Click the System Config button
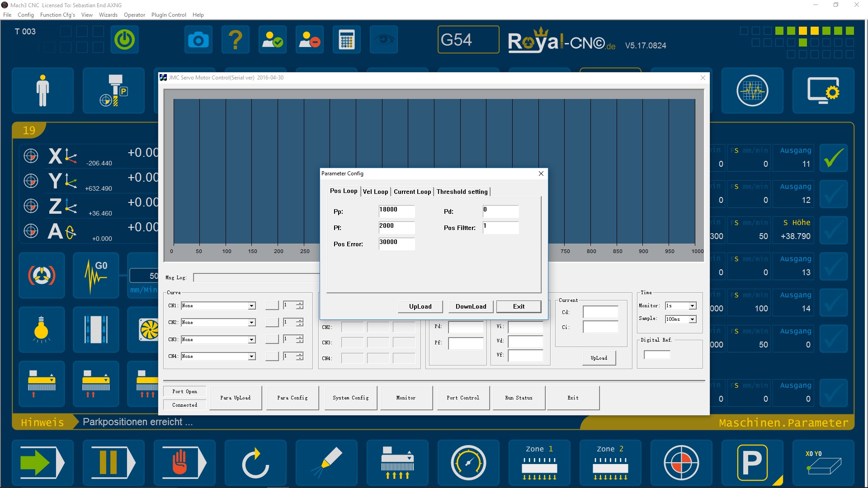868x488 pixels. [x=350, y=398]
